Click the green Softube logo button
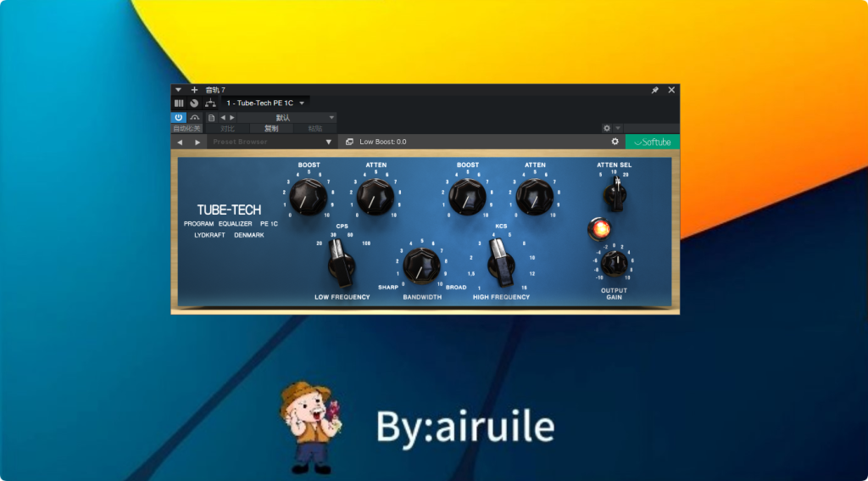This screenshot has width=868, height=481. click(653, 142)
